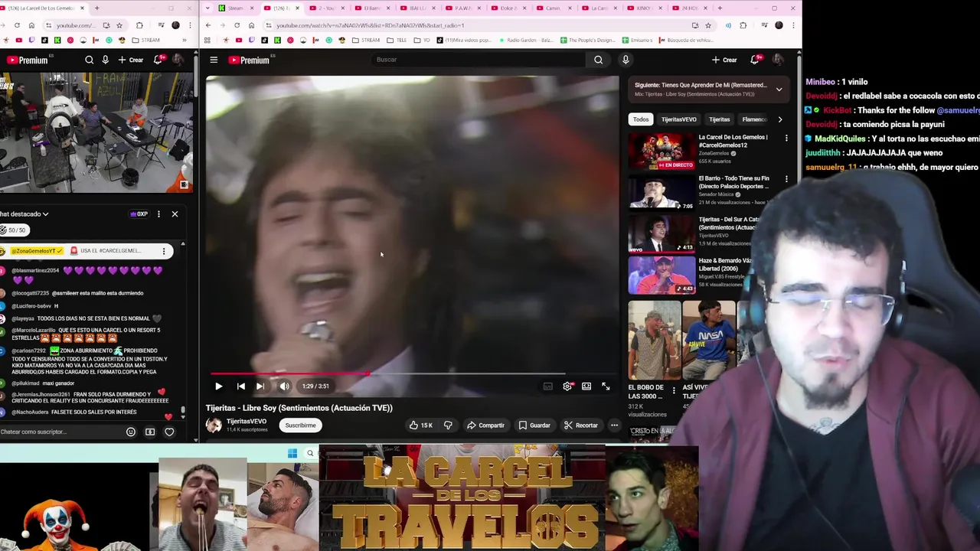Save video with Guardar button
The image size is (980, 551).
click(534, 425)
